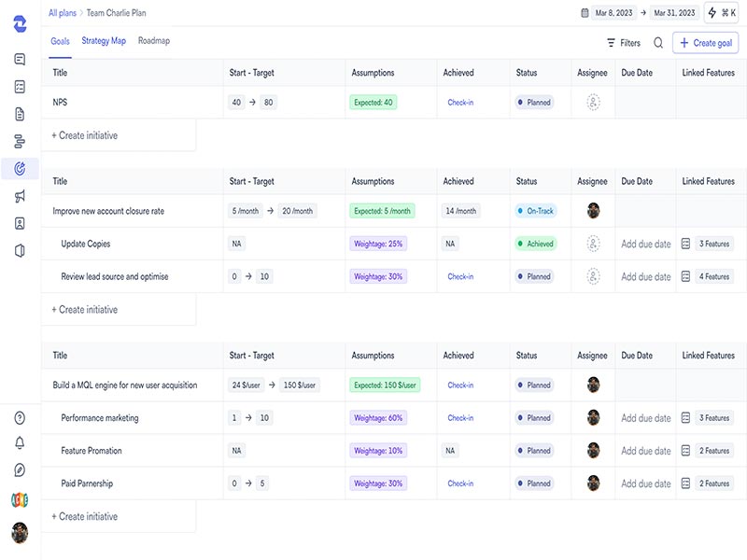Open the help question mark icon

tap(20, 418)
